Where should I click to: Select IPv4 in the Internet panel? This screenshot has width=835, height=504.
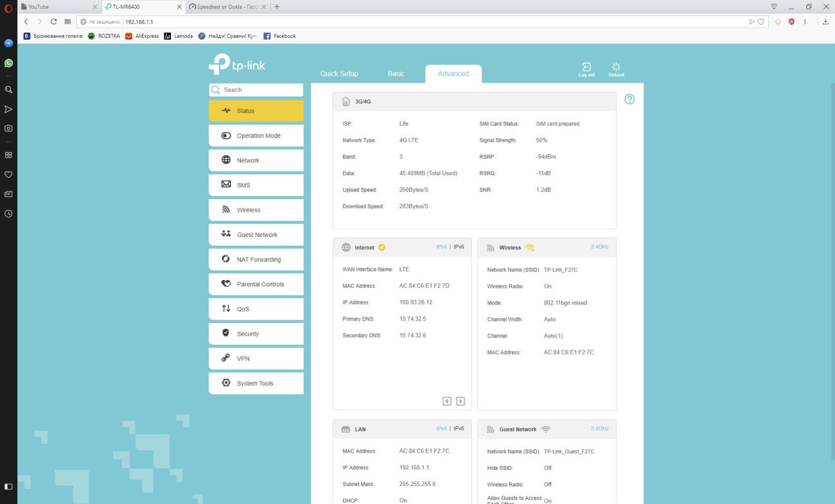click(441, 247)
